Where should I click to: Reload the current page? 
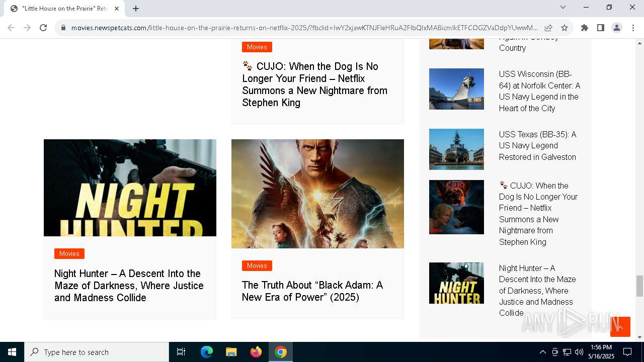pyautogui.click(x=43, y=28)
